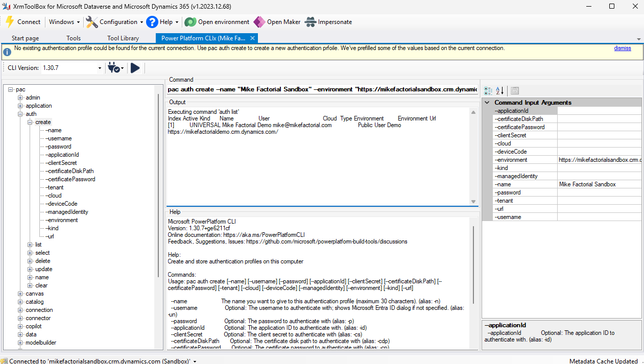Select the --deviceCode tree item

(x=61, y=204)
